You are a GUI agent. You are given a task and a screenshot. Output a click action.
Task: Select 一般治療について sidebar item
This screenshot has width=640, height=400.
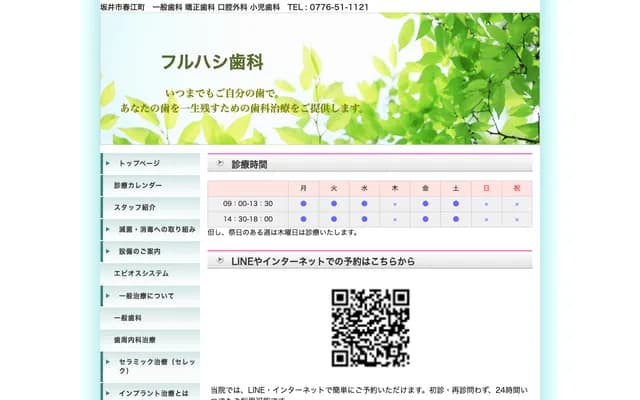[151, 296]
